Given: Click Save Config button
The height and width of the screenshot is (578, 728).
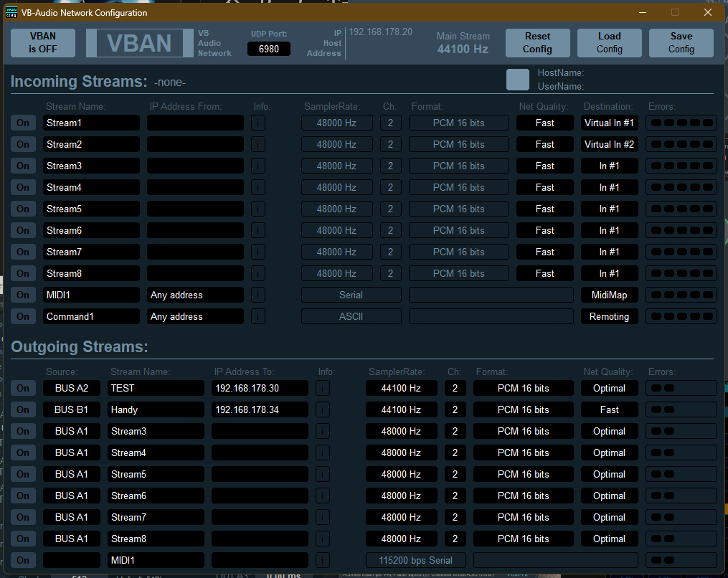Looking at the screenshot, I should tap(681, 43).
